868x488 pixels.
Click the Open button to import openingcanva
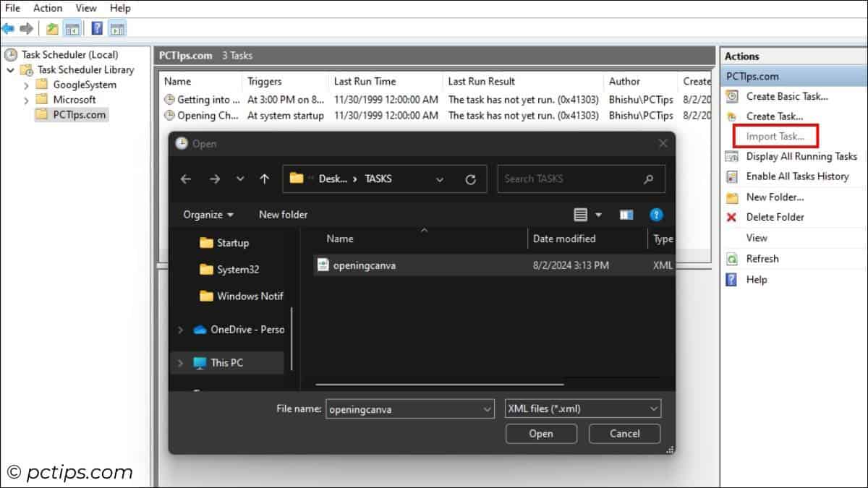[541, 434]
